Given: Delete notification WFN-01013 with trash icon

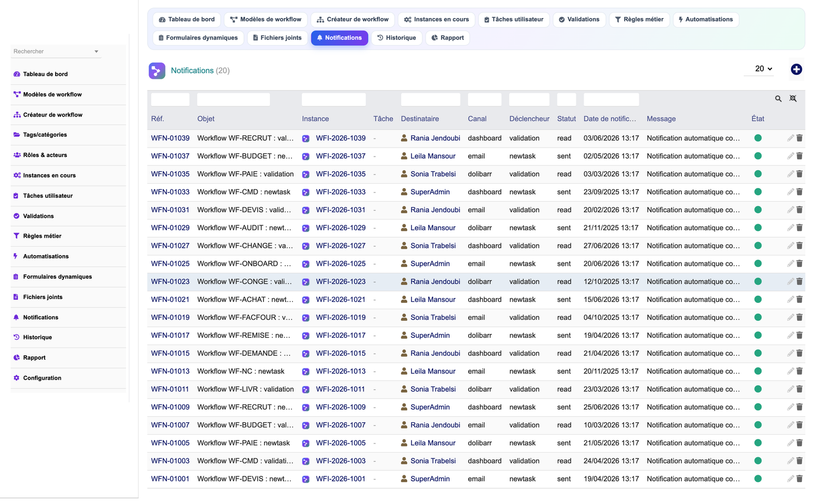Looking at the screenshot, I should click(799, 371).
